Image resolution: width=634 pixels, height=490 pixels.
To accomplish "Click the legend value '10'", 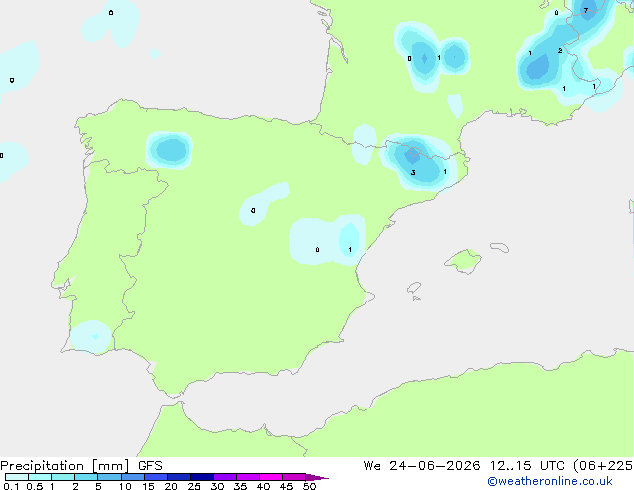I will pyautogui.click(x=125, y=486).
